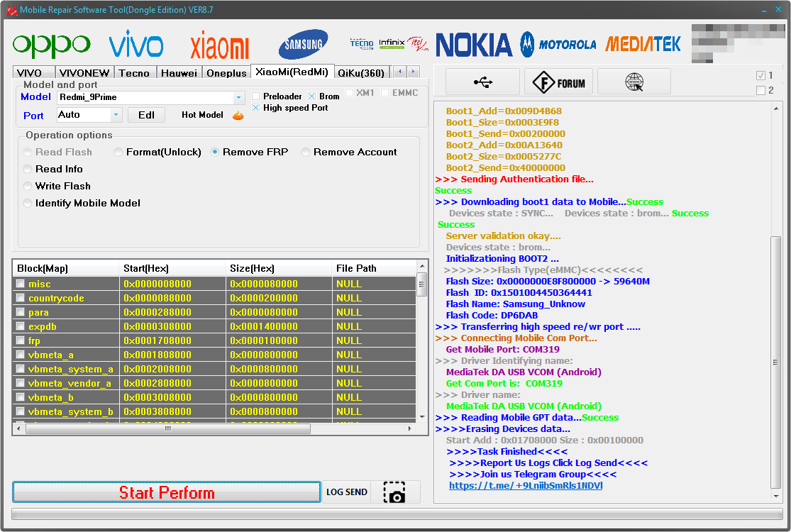The image size is (791, 532).
Task: Sort by Size(Hex) column header
Action: click(x=279, y=268)
